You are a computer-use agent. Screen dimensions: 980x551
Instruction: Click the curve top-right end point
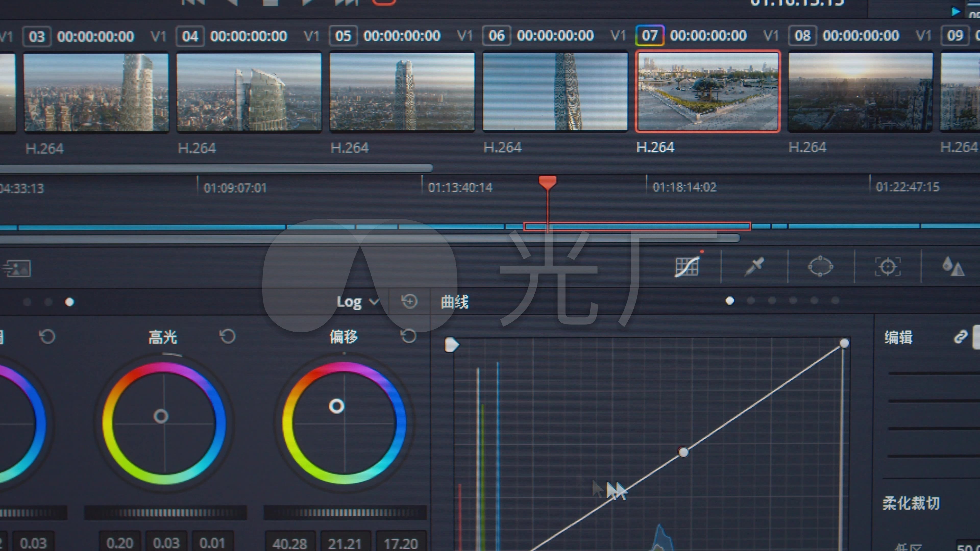coord(844,343)
